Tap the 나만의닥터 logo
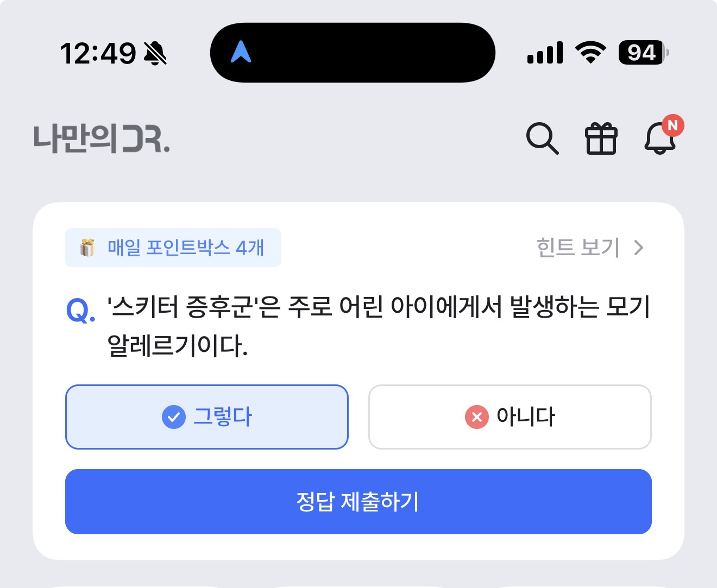 pyautogui.click(x=102, y=138)
